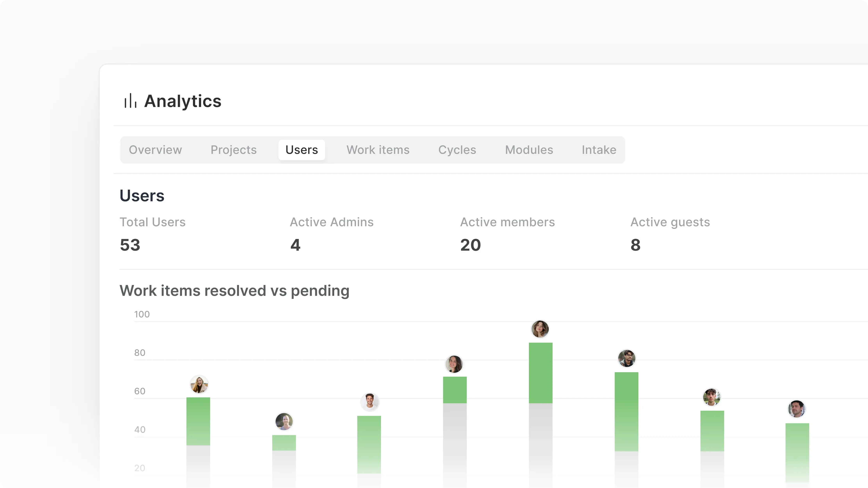Switch to the Work items tab
This screenshot has width=868, height=488.
[378, 150]
